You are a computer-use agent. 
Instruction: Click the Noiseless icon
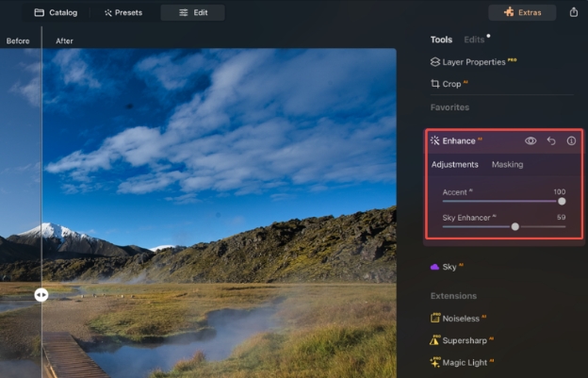[435, 318]
